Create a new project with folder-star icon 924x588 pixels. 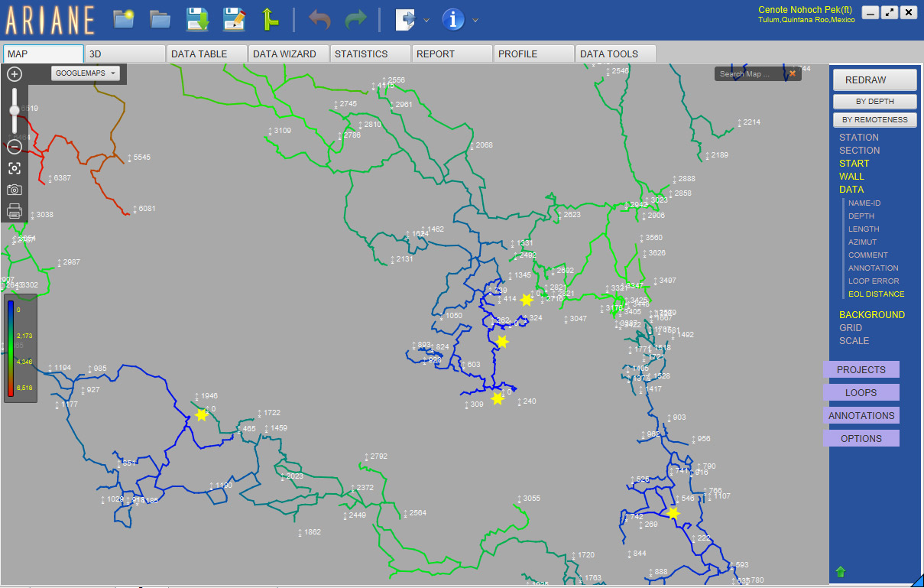point(124,19)
